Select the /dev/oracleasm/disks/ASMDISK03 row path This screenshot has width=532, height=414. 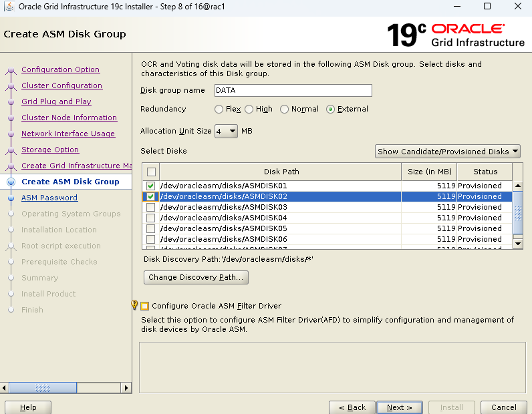coord(224,207)
